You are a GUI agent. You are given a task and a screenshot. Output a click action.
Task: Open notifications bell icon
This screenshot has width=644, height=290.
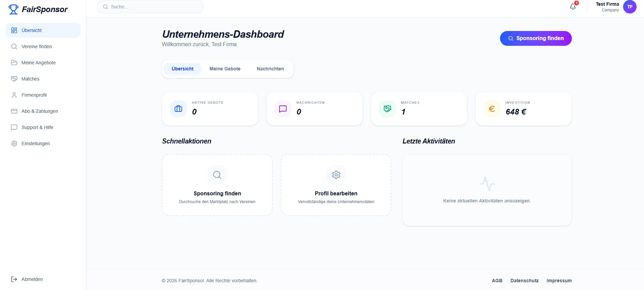[x=573, y=7]
